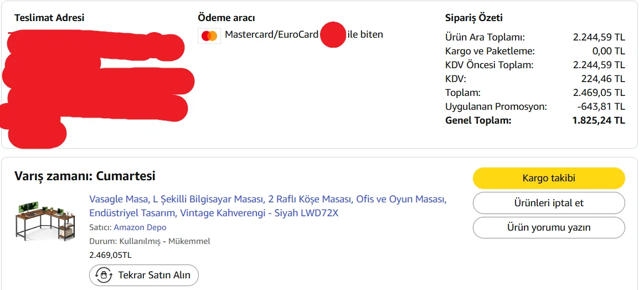Click the Sipariş Özeti heading
This screenshot has width=644, height=290.
click(x=474, y=18)
